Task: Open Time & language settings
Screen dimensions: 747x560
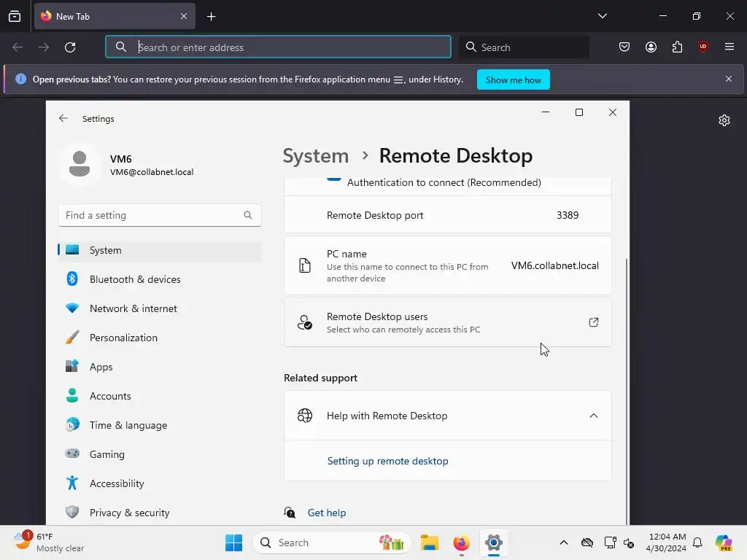Action: (x=160, y=425)
